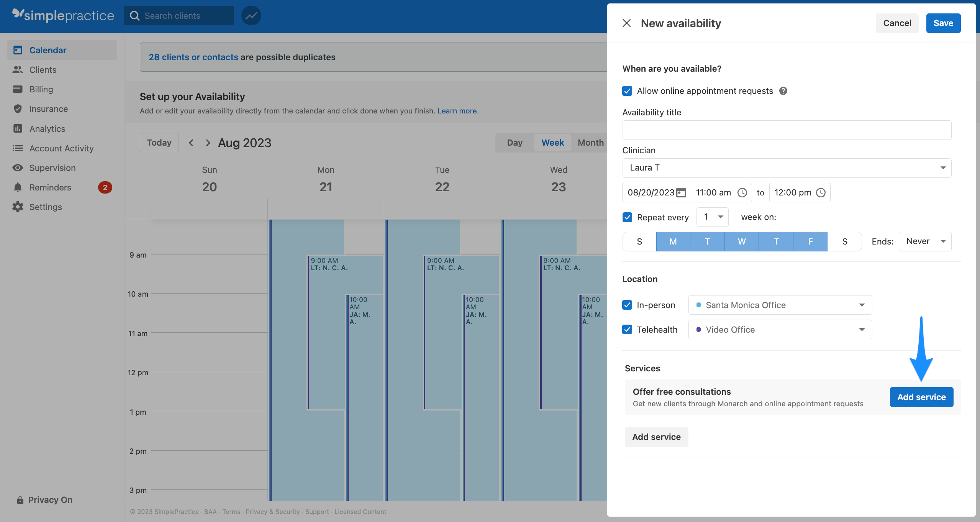Switch to Day view
Viewport: 980px width, 522px height.
515,142
